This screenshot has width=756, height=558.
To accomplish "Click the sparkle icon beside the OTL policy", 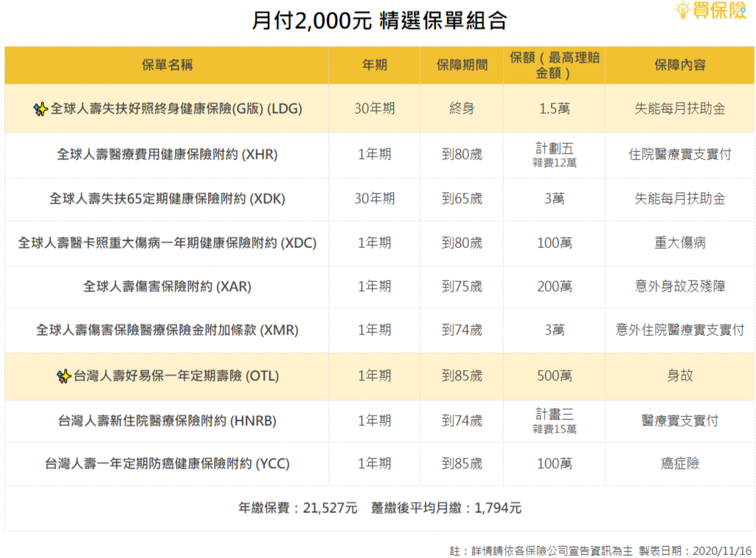I will (63, 376).
